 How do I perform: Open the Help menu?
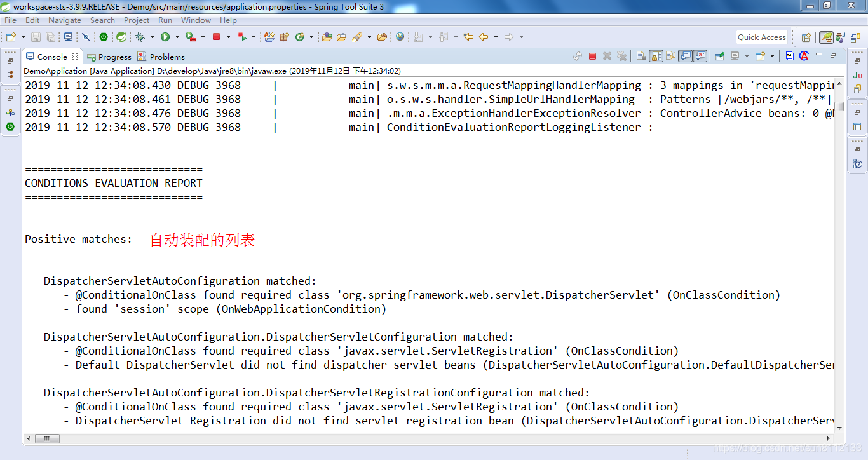(228, 20)
